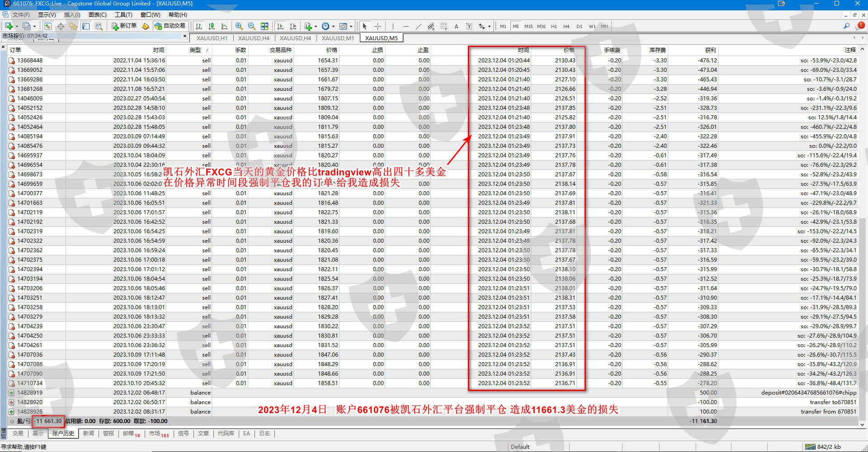
Task: Select the candlestick chart type icon
Action: (x=211, y=26)
